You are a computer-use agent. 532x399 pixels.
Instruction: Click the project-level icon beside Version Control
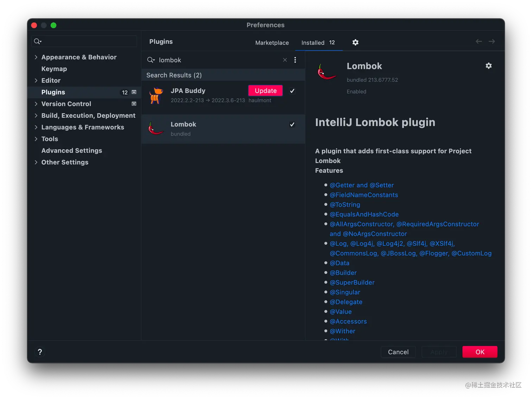[134, 104]
